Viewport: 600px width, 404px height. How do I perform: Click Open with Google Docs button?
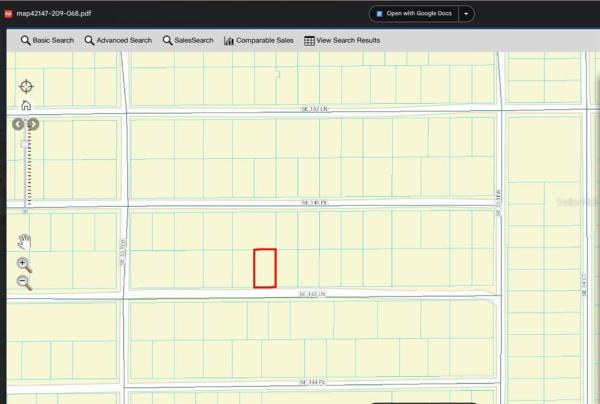click(415, 14)
